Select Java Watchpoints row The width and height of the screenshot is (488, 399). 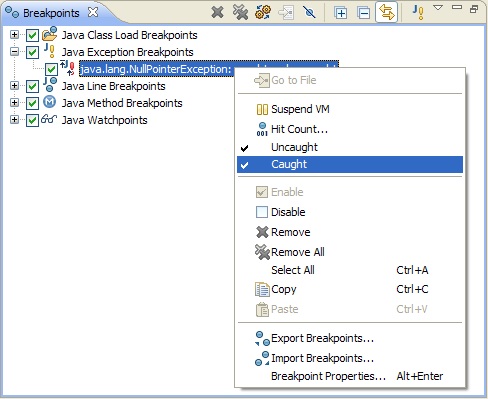[x=104, y=120]
